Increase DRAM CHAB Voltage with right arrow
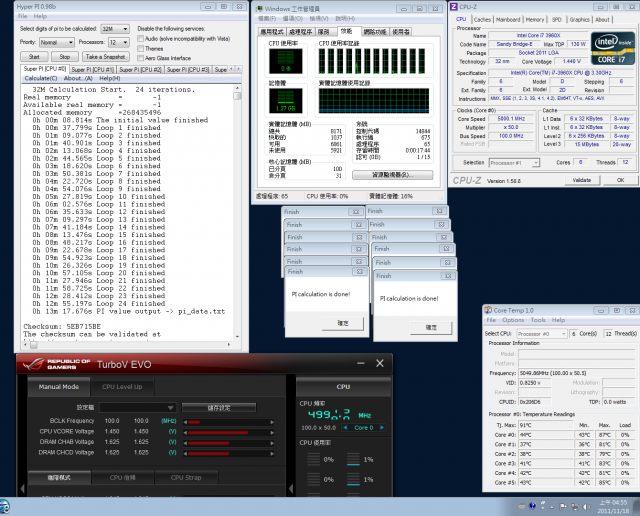The height and width of the screenshot is (516, 640). coord(272,443)
